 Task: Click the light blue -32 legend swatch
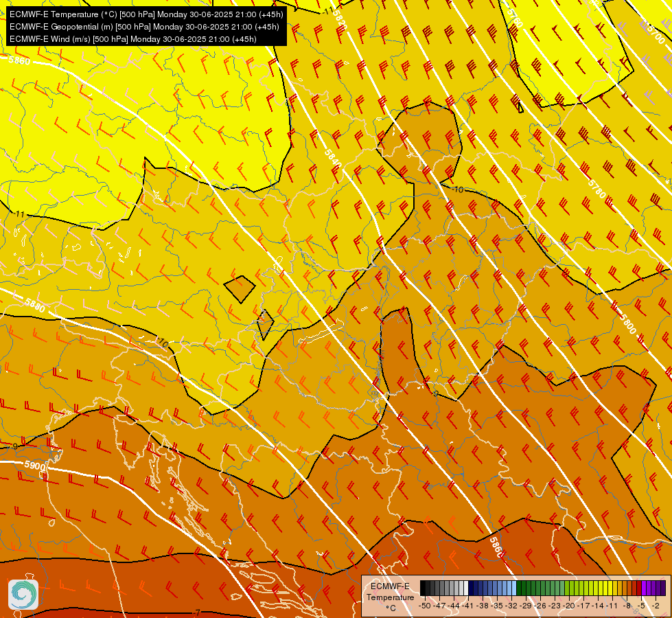(x=514, y=588)
